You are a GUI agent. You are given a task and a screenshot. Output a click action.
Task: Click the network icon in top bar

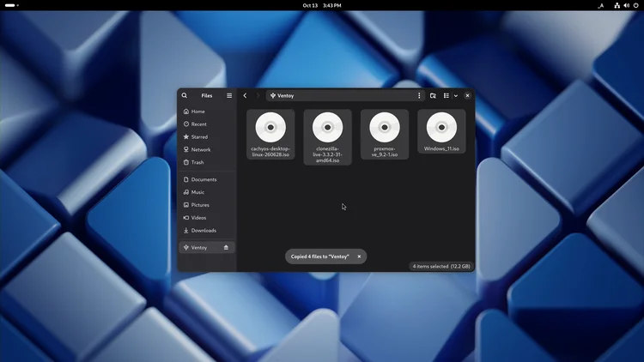(617, 5)
